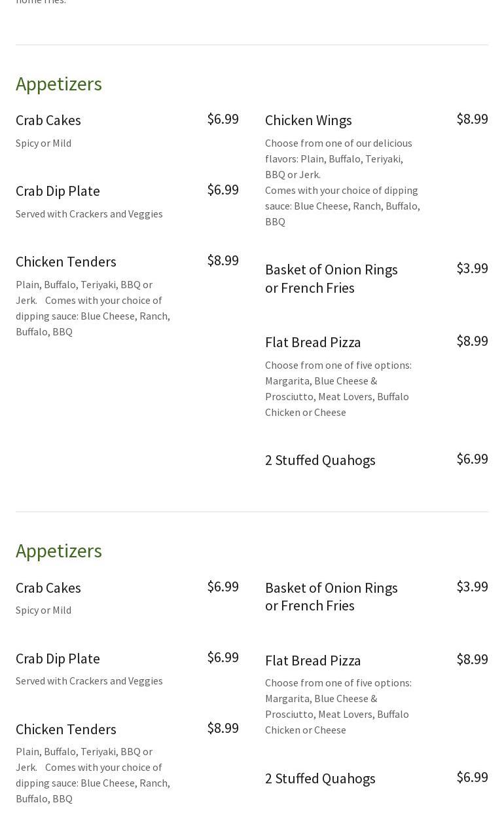
Task: Select Crab Cakes in the second Appetizers section
Action: 48,588
